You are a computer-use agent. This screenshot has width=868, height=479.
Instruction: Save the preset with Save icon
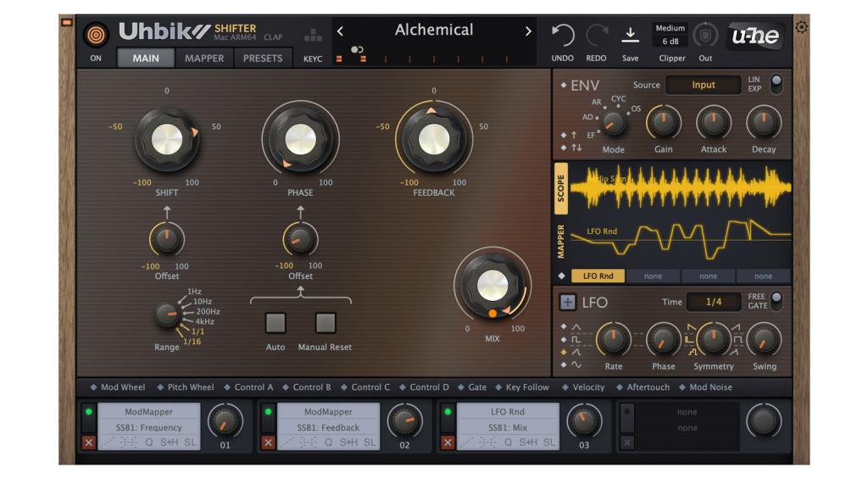click(x=630, y=35)
